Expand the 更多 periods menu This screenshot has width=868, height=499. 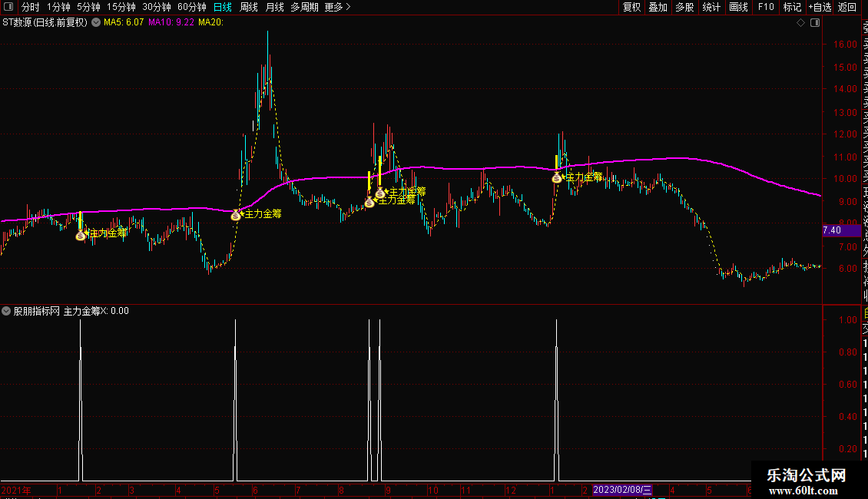click(x=337, y=7)
